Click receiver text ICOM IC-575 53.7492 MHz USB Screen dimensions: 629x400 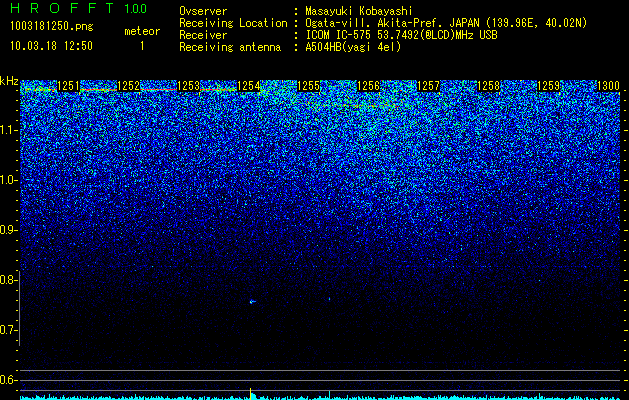click(x=401, y=35)
